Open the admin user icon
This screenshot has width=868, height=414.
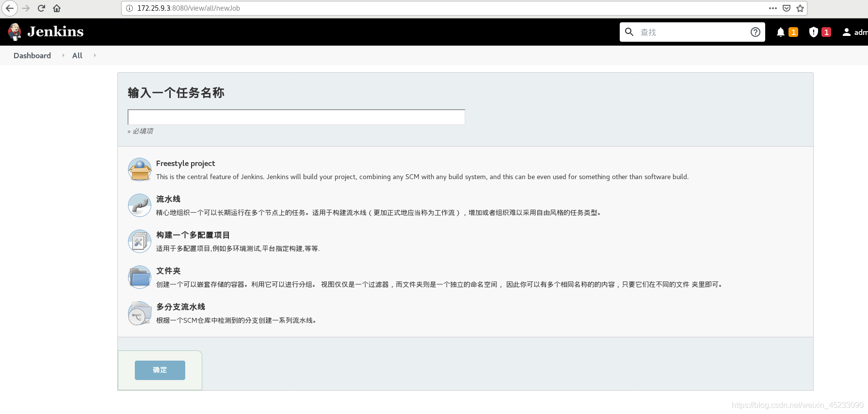tap(846, 32)
